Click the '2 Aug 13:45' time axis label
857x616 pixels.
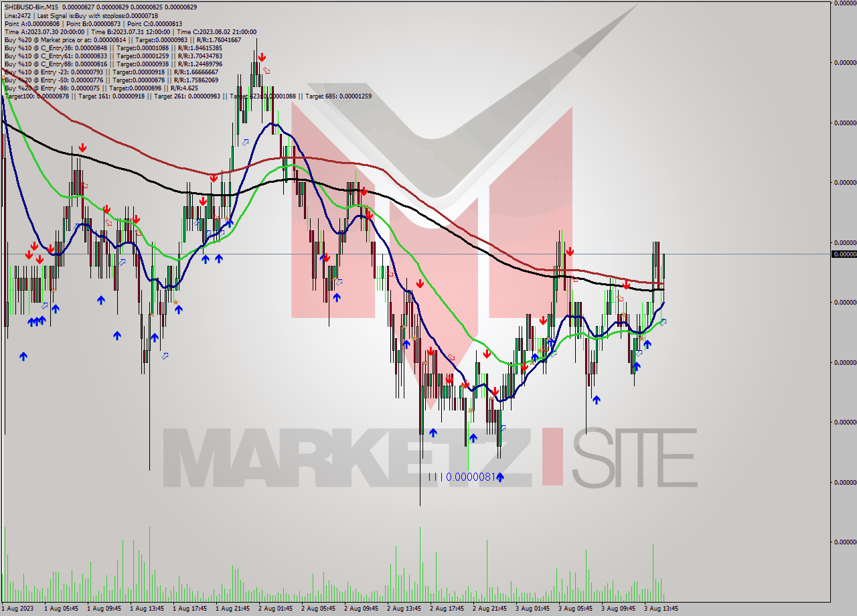404,609
